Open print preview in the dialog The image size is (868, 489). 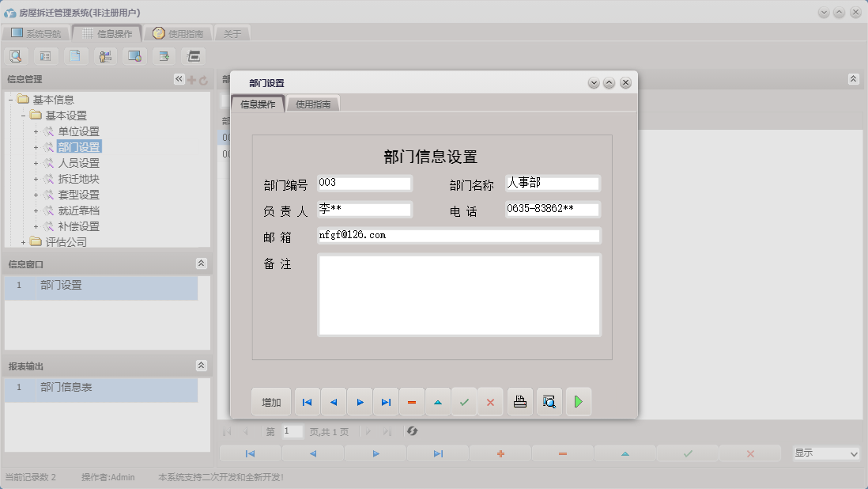click(x=549, y=401)
